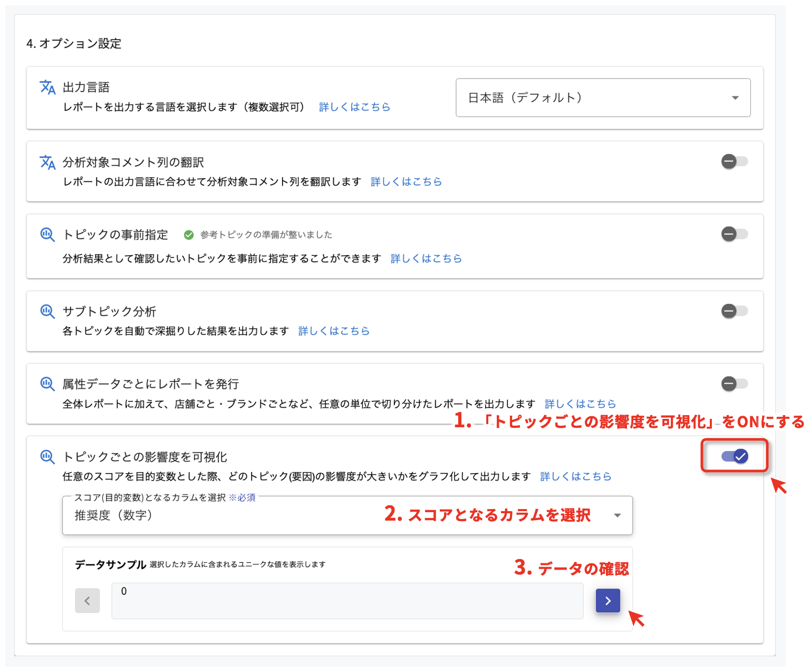Click the analysis icon beside 属性データごとにレポートを発行

(47, 384)
